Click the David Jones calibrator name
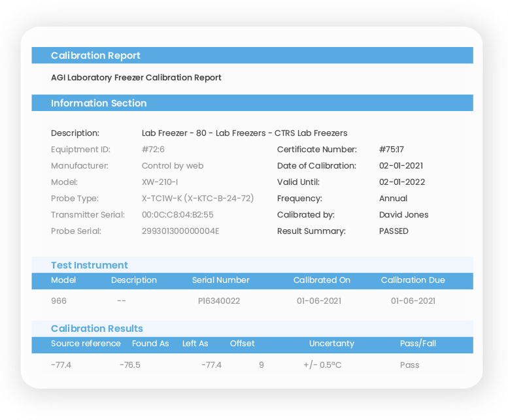The image size is (508, 420). [x=403, y=214]
